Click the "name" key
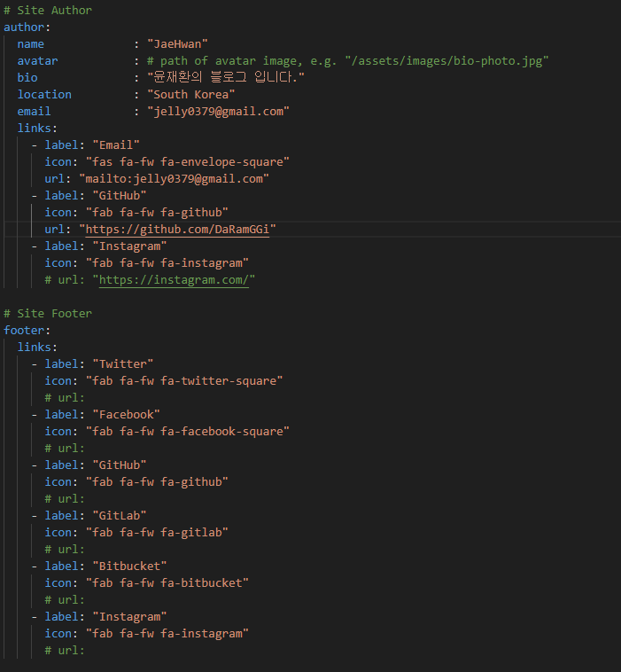621x672 pixels. [x=30, y=44]
